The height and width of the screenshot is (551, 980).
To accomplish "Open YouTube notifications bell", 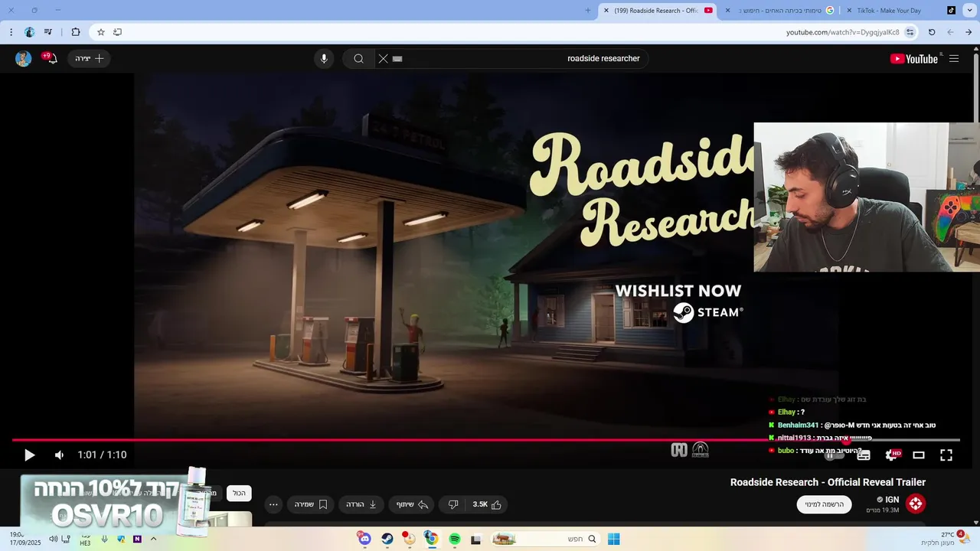I will coord(51,58).
